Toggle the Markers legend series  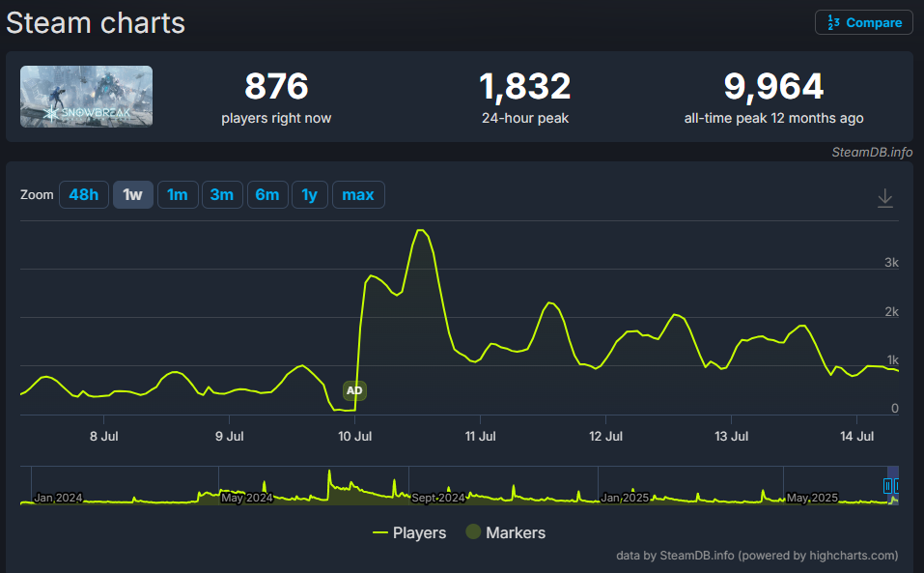506,533
